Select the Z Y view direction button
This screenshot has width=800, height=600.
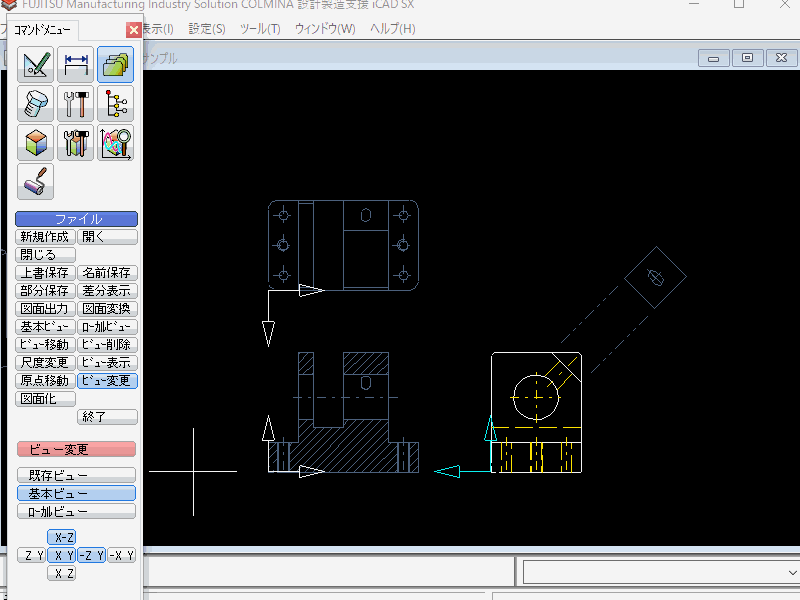32,555
